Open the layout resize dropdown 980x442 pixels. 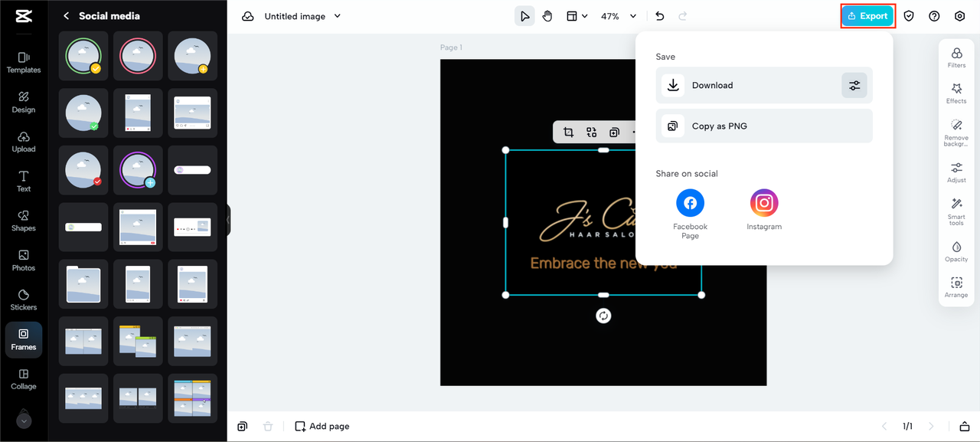(577, 16)
